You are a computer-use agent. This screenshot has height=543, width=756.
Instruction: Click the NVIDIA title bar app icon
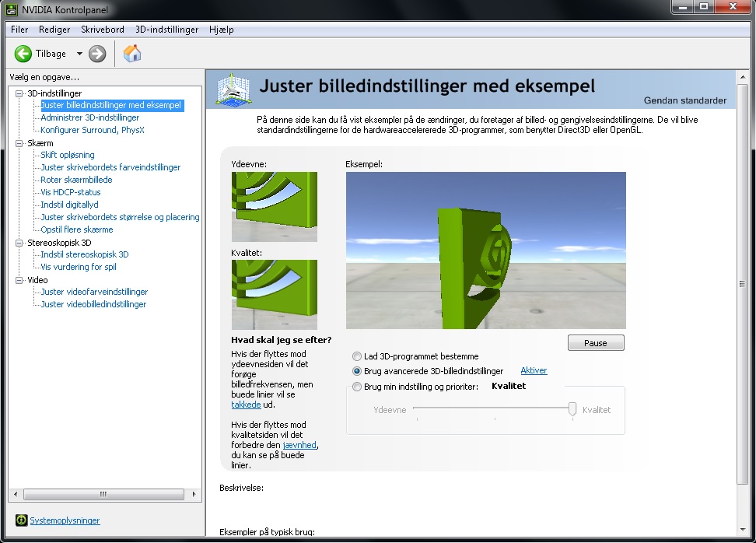(12, 9)
